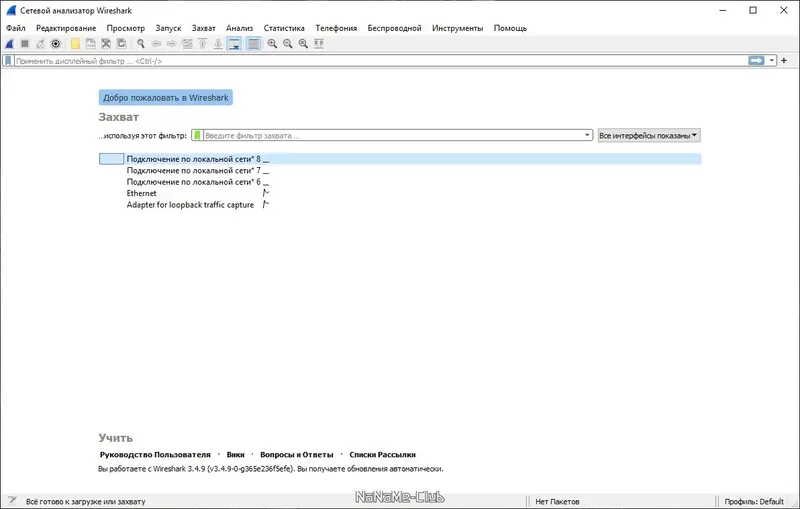Click into the display filter field

(380, 61)
